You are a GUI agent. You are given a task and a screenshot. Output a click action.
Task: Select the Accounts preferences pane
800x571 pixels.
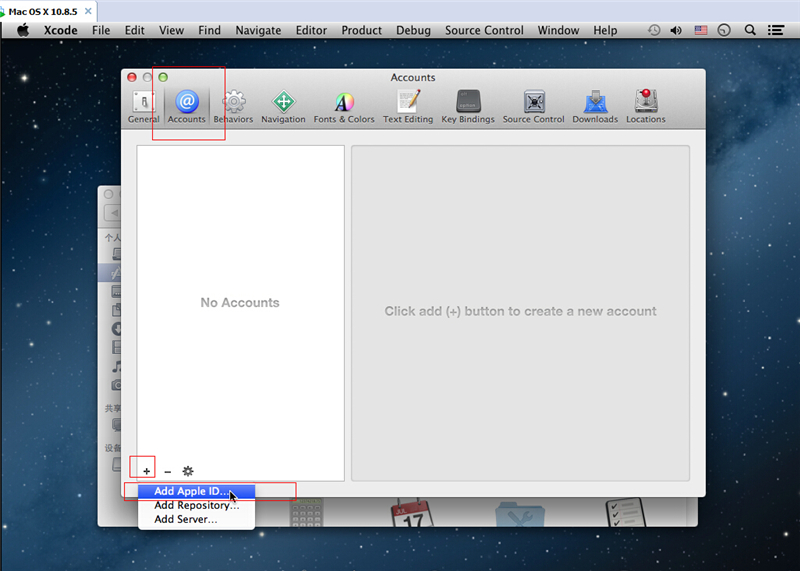(x=187, y=107)
